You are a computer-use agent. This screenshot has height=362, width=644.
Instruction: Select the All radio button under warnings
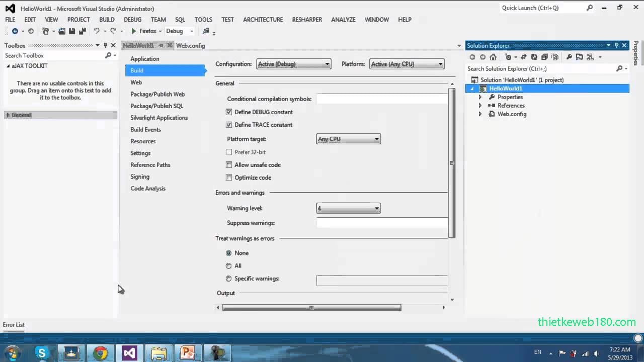[229, 265]
